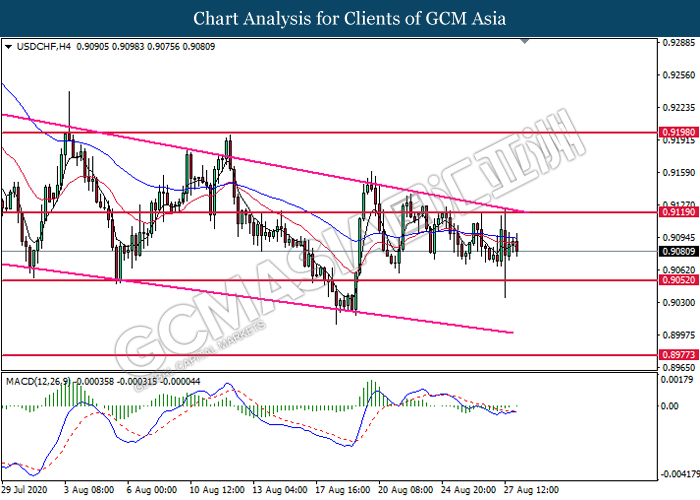Click the current price tag 0.90809

[x=679, y=251]
